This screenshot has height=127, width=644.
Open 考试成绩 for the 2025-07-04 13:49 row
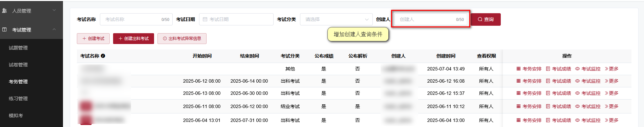tap(558, 69)
